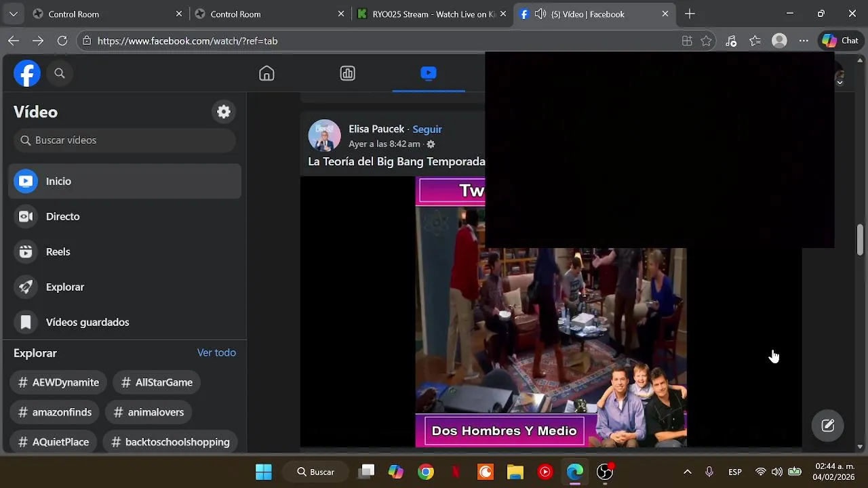The height and width of the screenshot is (488, 868).
Task: Open the browser apps grid icon
Action: [687, 41]
